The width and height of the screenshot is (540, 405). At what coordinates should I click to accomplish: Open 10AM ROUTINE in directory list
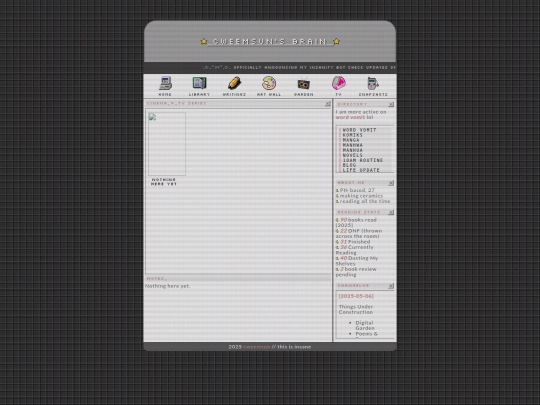(363, 160)
